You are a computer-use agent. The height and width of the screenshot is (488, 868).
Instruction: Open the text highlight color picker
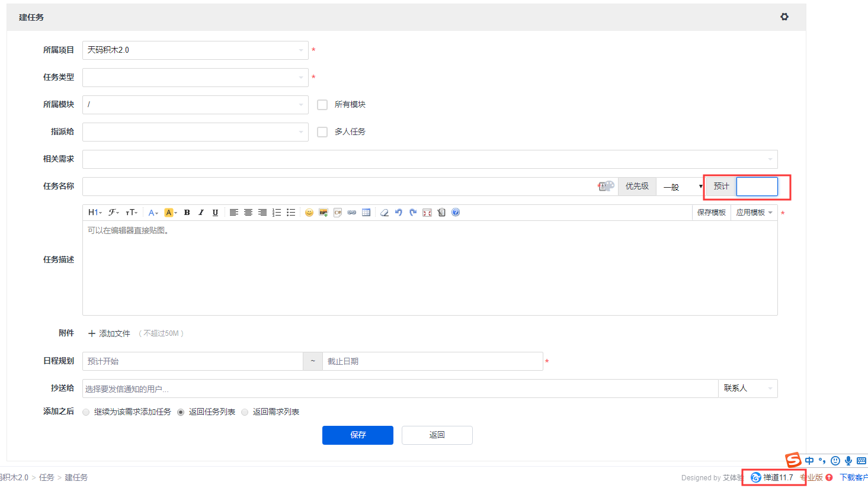point(171,213)
